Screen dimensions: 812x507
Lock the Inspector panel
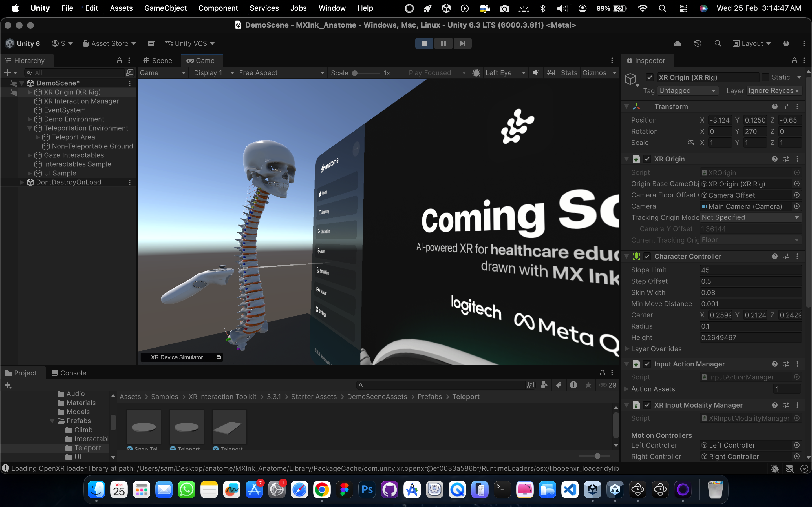[794, 60]
